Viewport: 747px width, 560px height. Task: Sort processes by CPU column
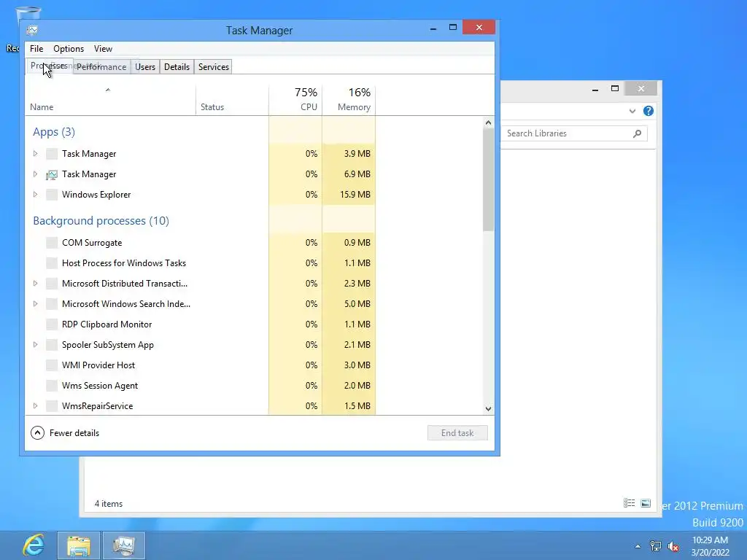pos(295,100)
